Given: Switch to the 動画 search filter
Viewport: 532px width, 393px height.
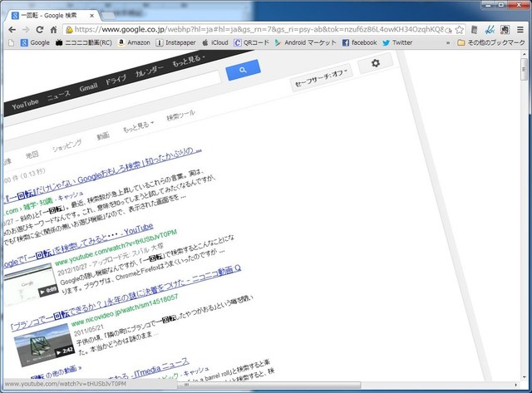Looking at the screenshot, I should pyautogui.click(x=102, y=135).
